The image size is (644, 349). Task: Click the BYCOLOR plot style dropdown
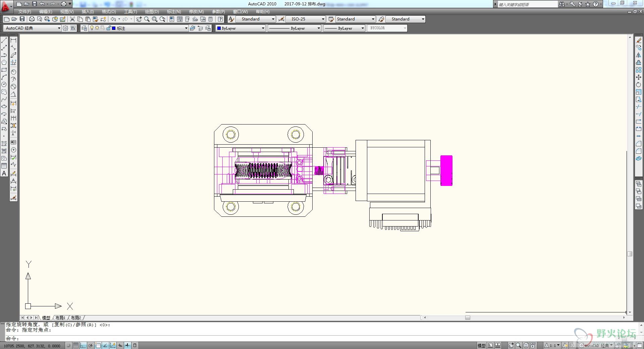387,28
